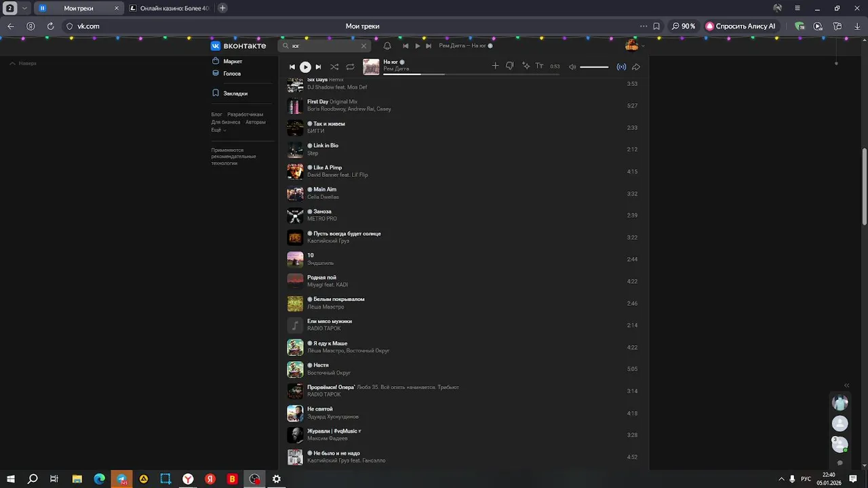Click the Журавли track cover

(x=295, y=435)
